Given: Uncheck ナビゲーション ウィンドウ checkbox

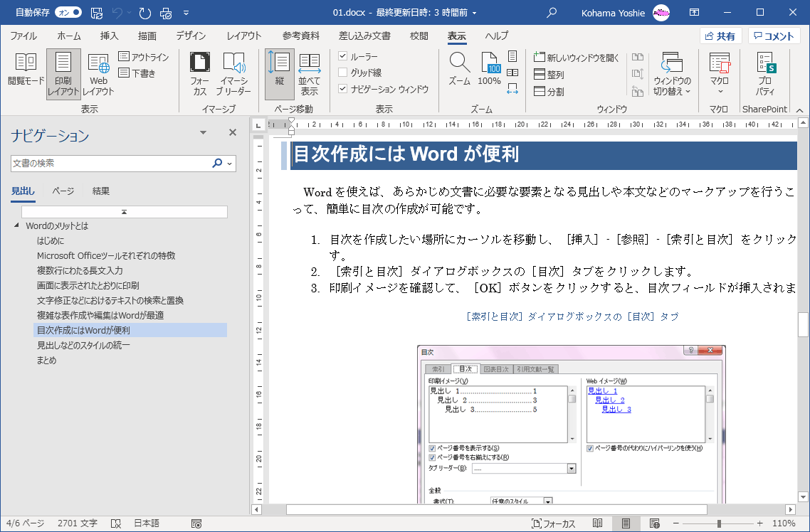Looking at the screenshot, I should click(343, 89).
